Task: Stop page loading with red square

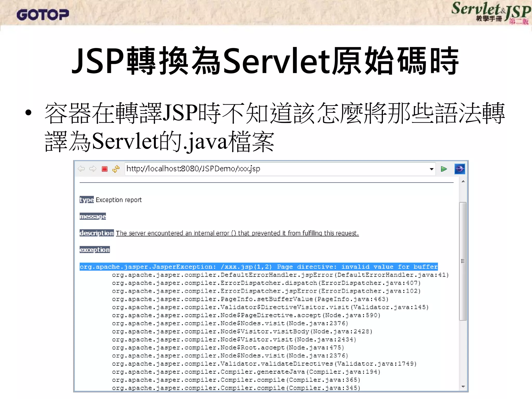Action: (105, 169)
